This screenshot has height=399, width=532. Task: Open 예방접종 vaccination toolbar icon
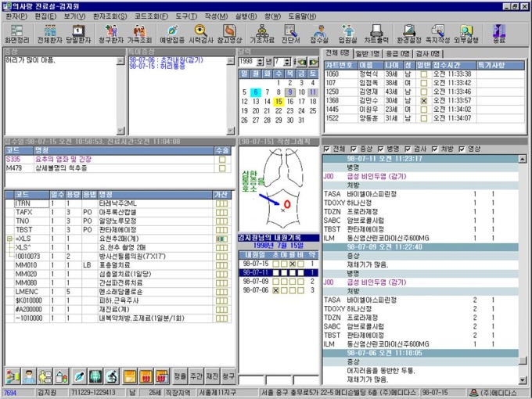[x=172, y=34]
